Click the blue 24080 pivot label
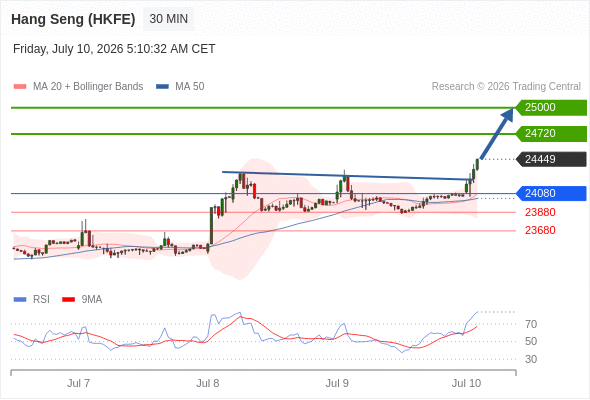This screenshot has height=400, width=590. pyautogui.click(x=551, y=193)
